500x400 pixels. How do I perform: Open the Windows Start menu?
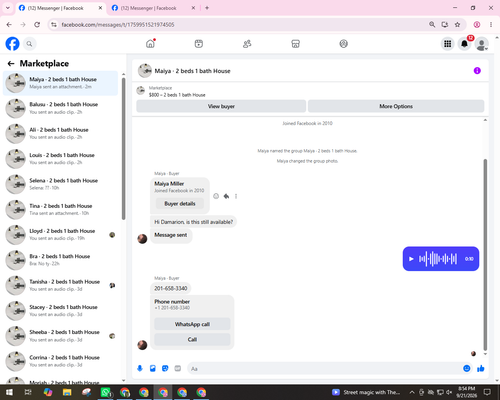click(9, 392)
